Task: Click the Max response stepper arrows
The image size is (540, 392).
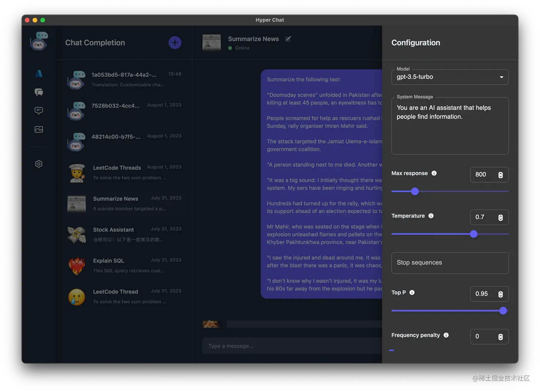Action: (x=500, y=175)
